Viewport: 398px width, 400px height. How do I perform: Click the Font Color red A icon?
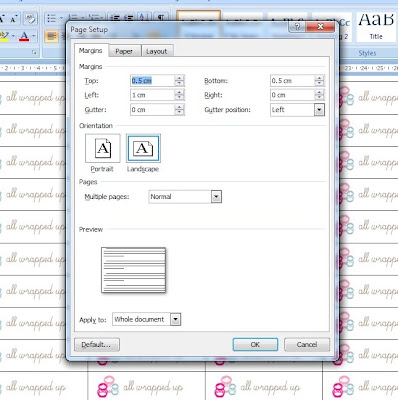point(24,36)
